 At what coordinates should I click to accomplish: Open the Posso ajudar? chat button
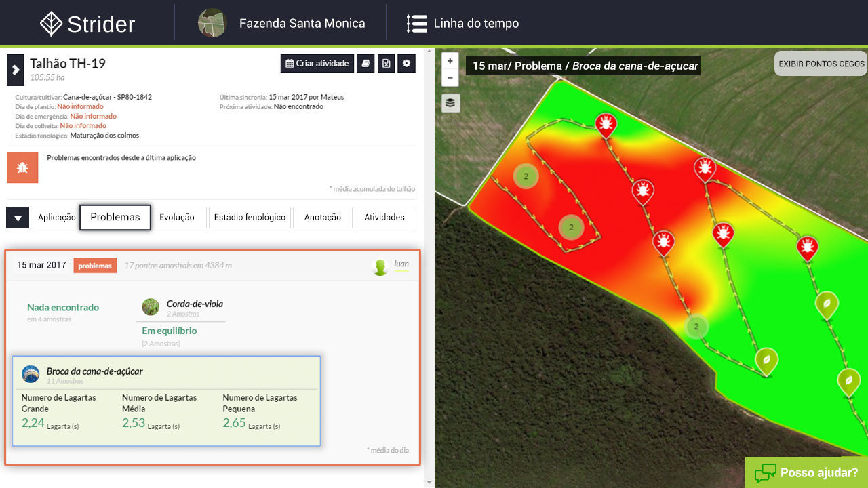pos(806,472)
